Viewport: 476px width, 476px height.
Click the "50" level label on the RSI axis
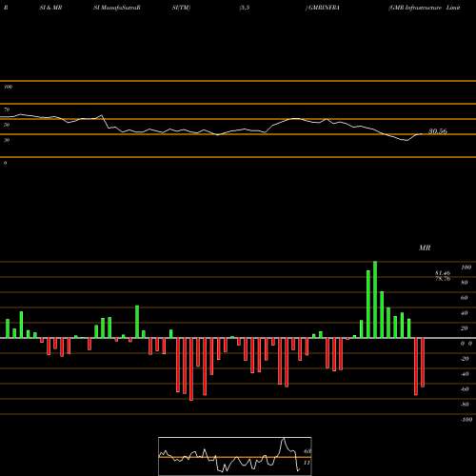7,125
